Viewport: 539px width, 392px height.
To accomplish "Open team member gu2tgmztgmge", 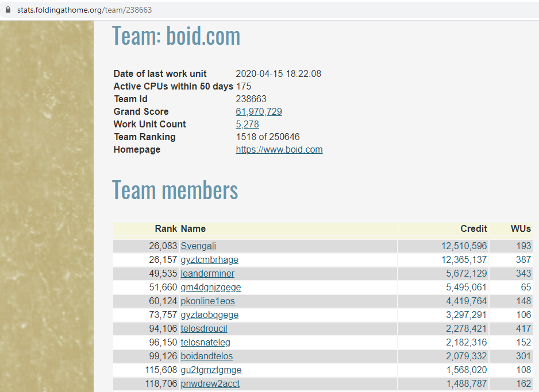I will 211,370.
